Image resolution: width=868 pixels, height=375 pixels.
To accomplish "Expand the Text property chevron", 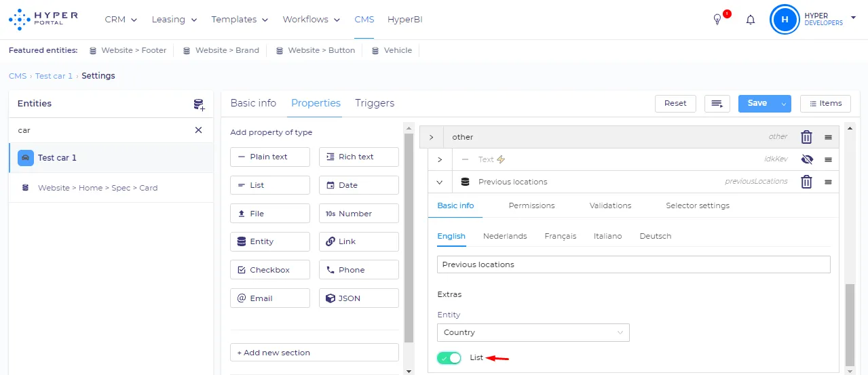I will click(x=440, y=160).
